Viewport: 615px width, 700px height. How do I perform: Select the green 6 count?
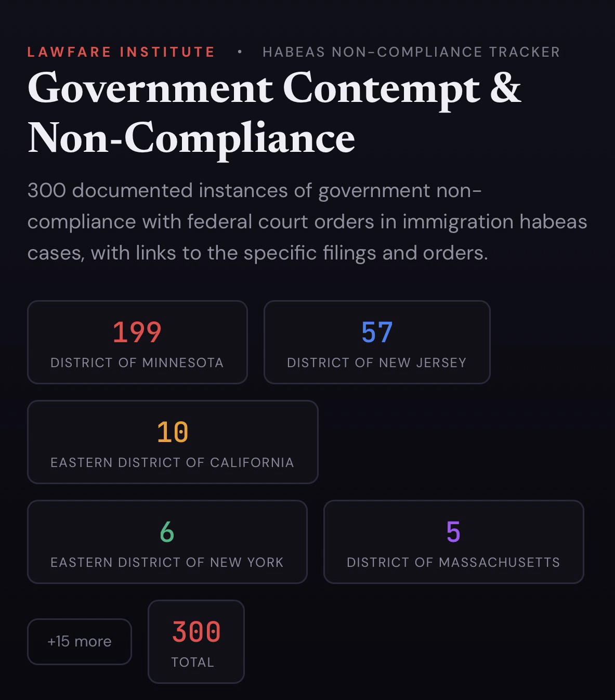(x=167, y=532)
